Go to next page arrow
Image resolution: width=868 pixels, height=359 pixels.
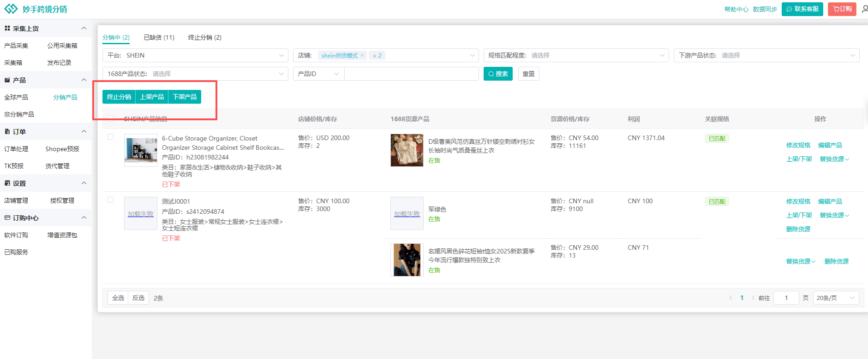(753, 298)
